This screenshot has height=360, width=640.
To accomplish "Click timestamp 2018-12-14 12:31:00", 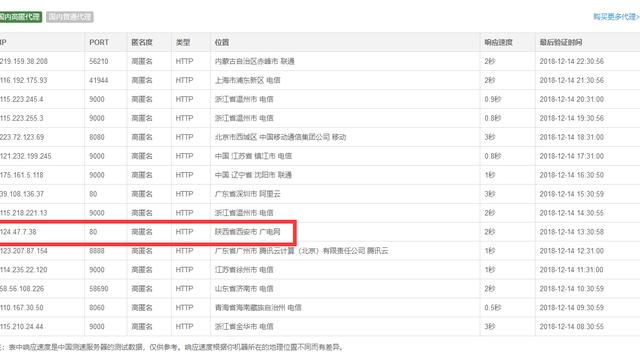I will point(571,251).
